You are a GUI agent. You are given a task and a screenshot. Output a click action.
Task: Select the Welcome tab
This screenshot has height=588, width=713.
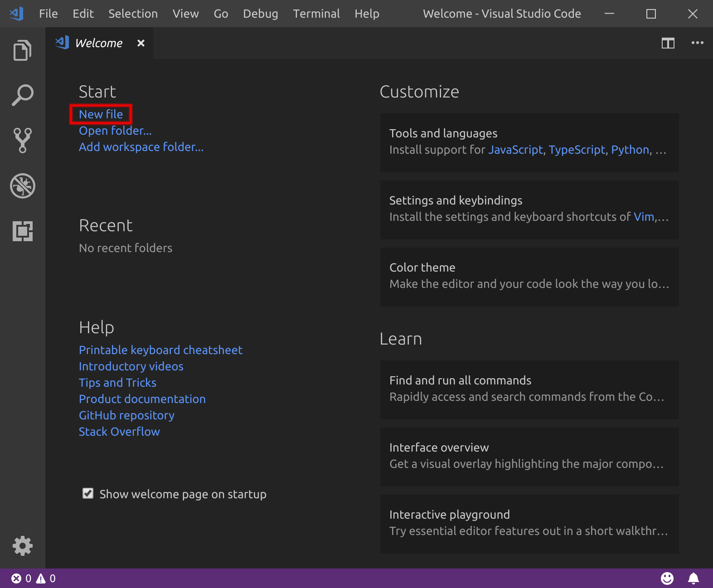[x=99, y=43]
